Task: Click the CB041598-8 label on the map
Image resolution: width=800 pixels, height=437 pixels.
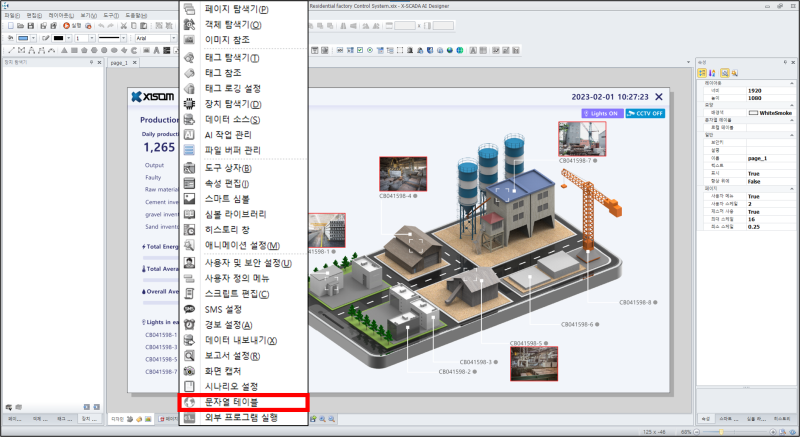Action: tap(635, 302)
